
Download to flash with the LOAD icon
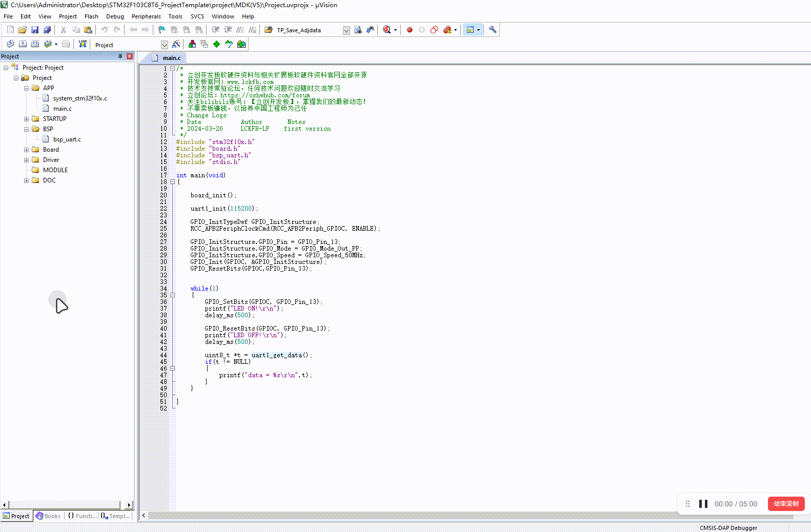[x=83, y=44]
